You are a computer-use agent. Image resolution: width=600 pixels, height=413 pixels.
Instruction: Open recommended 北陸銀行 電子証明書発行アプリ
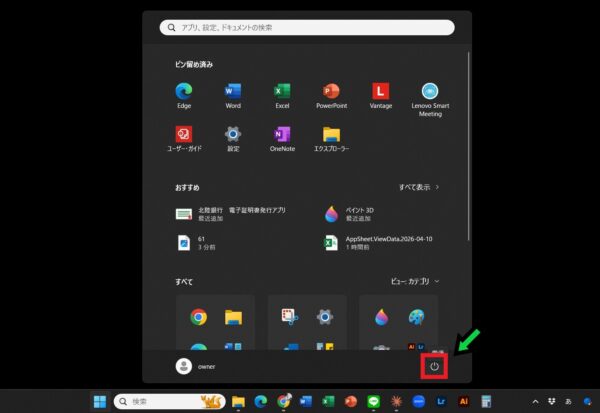click(x=231, y=214)
